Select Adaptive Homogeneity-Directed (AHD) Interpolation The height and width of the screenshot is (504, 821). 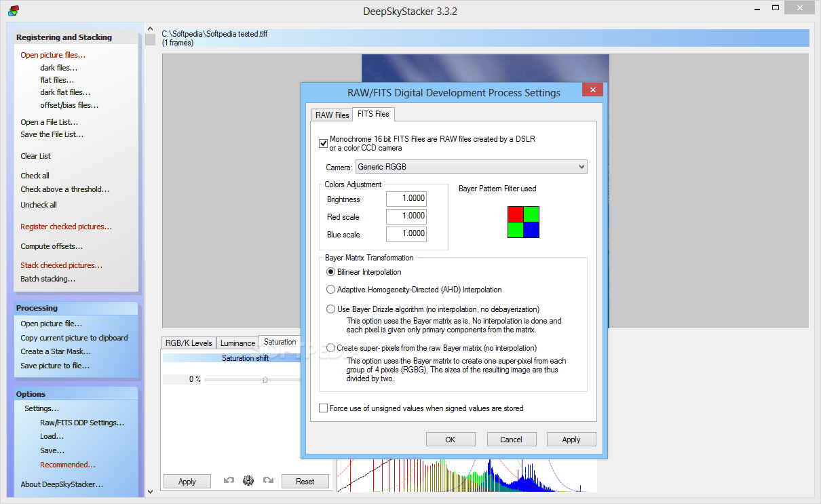331,290
